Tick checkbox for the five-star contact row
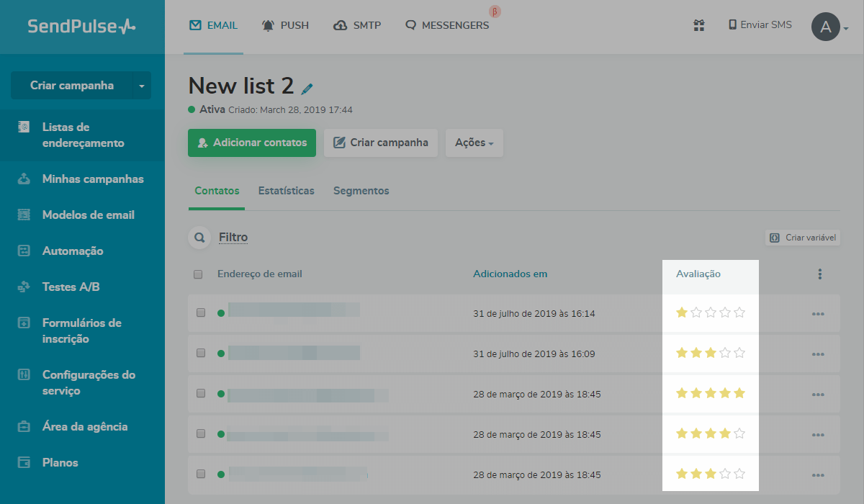Viewport: 864px width, 504px height. 201,393
